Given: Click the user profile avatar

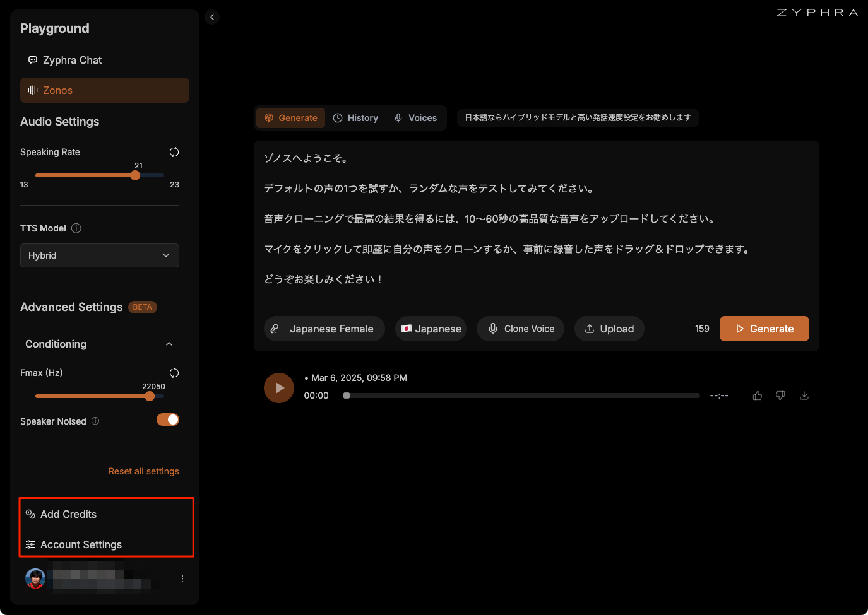Looking at the screenshot, I should click(x=35, y=578).
